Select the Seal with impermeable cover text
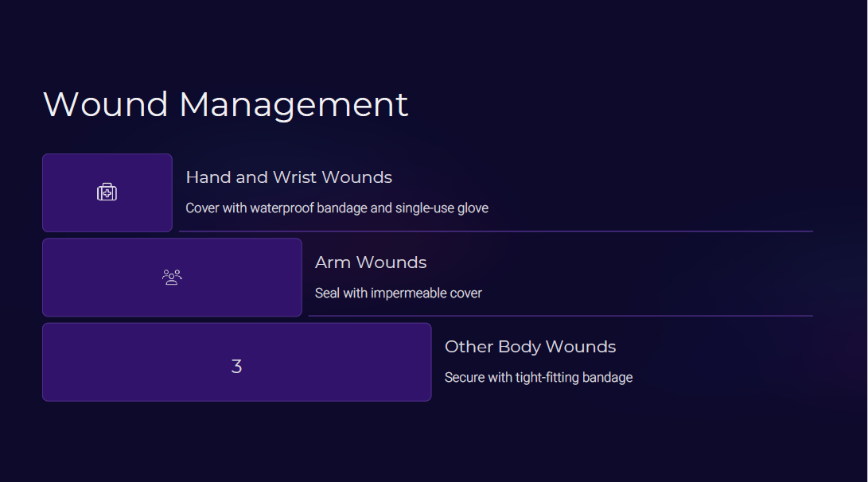 click(399, 293)
